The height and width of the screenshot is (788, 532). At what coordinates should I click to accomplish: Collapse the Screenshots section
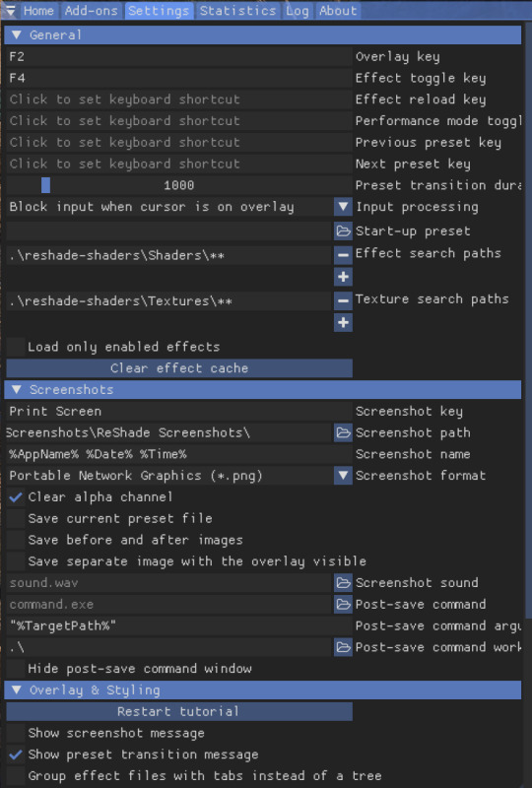click(x=262, y=389)
